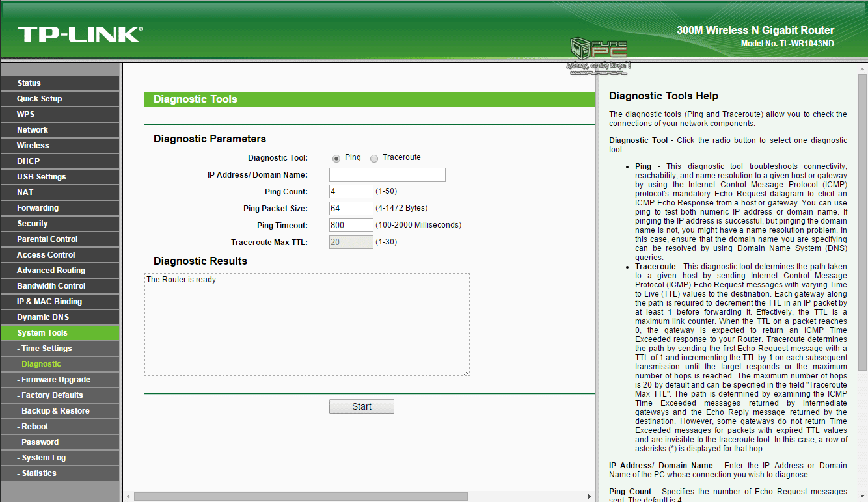Open USB Settings in sidebar
868x502 pixels.
[60, 177]
